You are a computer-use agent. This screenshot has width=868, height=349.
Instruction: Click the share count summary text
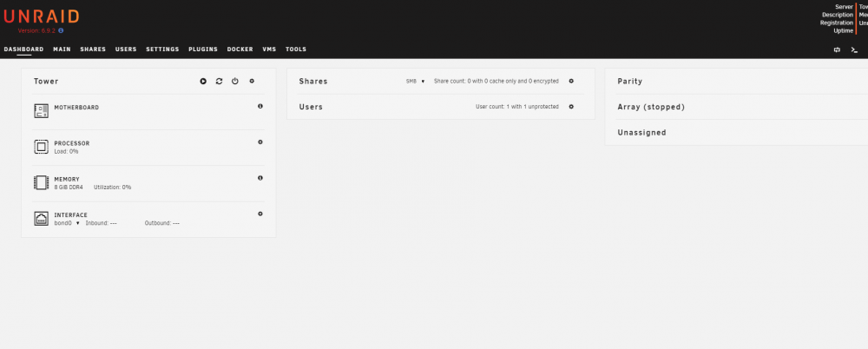(x=496, y=82)
